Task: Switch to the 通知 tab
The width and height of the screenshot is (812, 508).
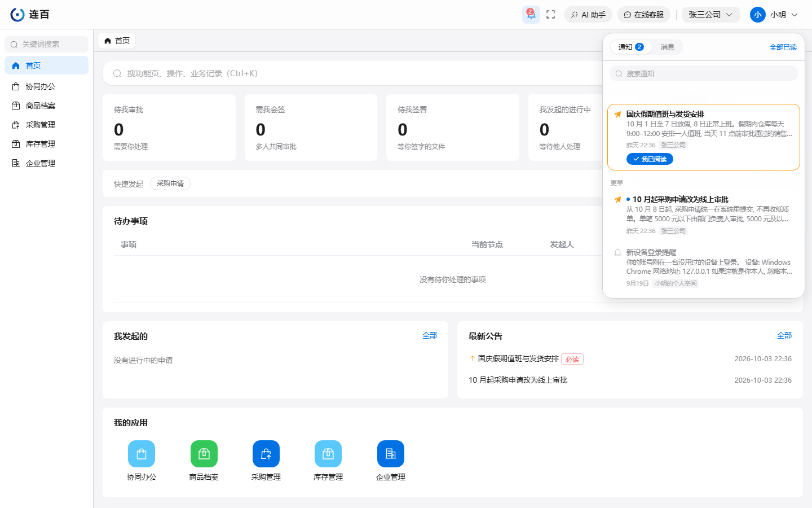Action: point(630,47)
